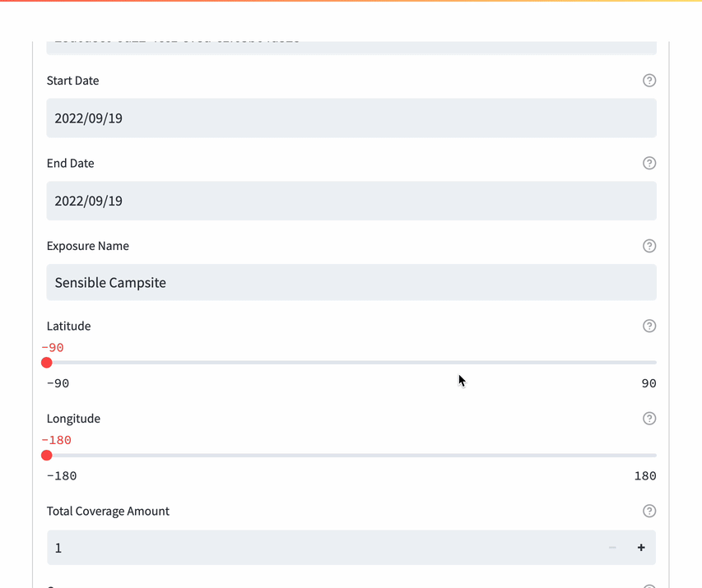Focus the Exposure Name text field
The width and height of the screenshot is (702, 588).
click(351, 283)
